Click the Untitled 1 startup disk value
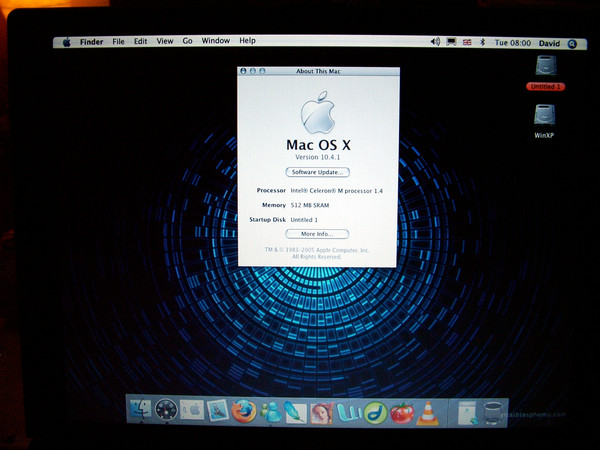The width and height of the screenshot is (600, 450). 304,220
